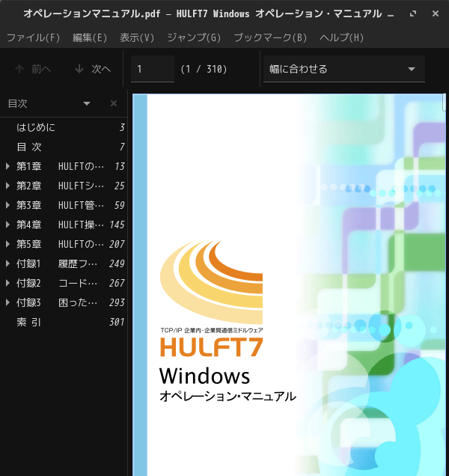Open the 目次 side pane selector dropdown
Viewport: 449px width, 476px height.
click(x=49, y=103)
